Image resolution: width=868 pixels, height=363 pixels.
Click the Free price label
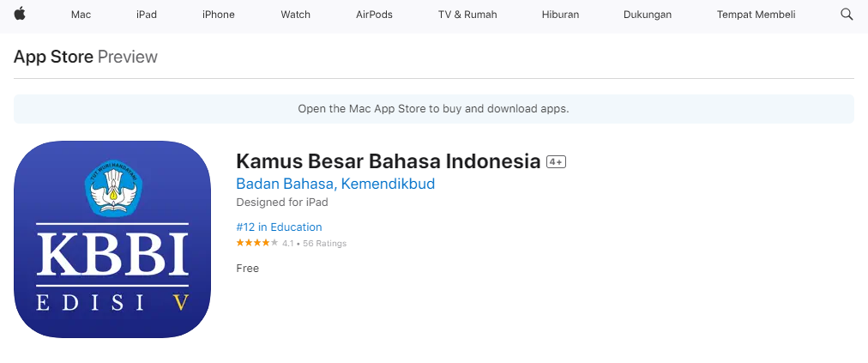(247, 269)
